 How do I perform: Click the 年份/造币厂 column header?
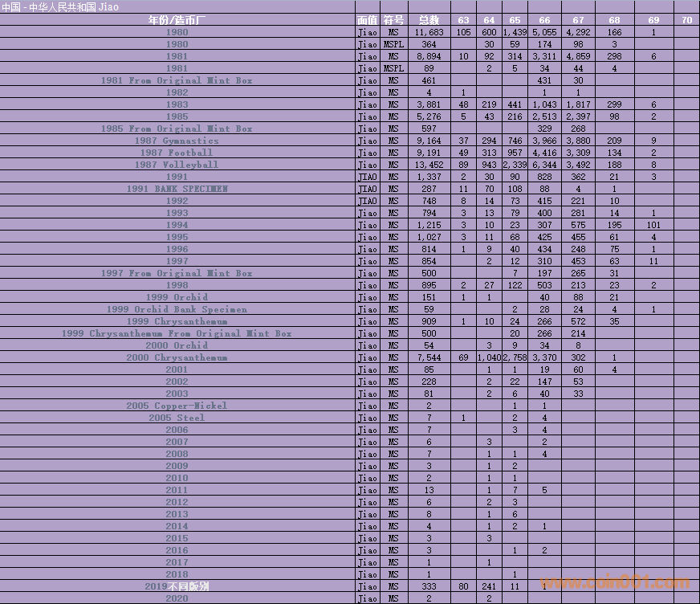(177, 19)
